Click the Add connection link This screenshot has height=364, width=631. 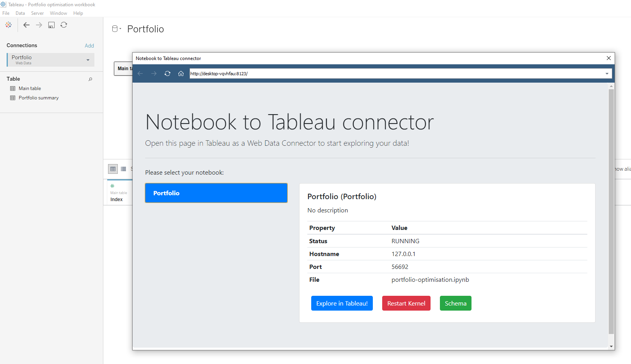tap(89, 46)
